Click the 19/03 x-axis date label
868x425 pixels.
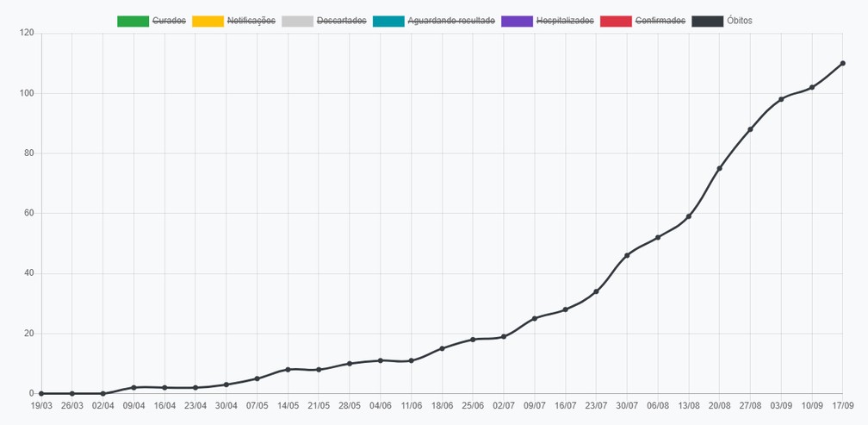click(x=41, y=406)
